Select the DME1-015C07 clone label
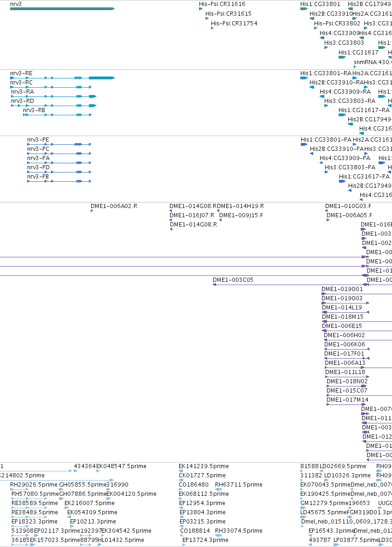 (347, 391)
